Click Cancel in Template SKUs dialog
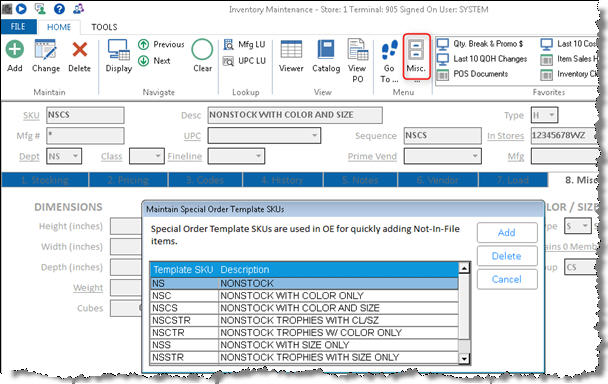This screenshot has width=608, height=384. point(507,279)
